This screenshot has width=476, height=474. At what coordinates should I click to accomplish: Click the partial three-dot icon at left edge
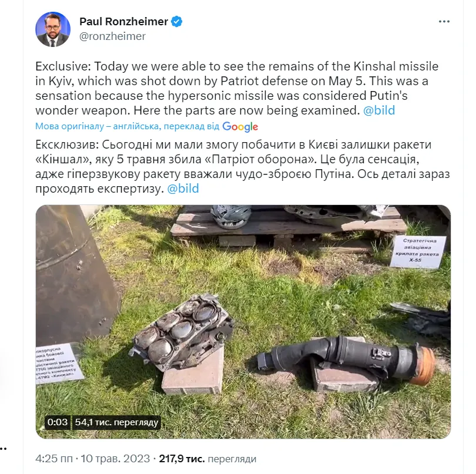click(x=4, y=449)
